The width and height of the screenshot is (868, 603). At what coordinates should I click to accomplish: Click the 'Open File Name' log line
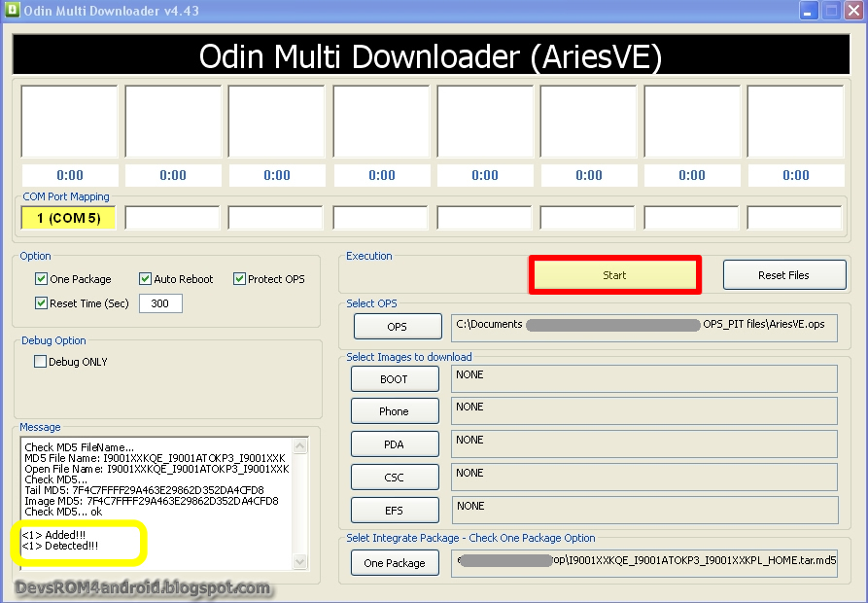(156, 469)
